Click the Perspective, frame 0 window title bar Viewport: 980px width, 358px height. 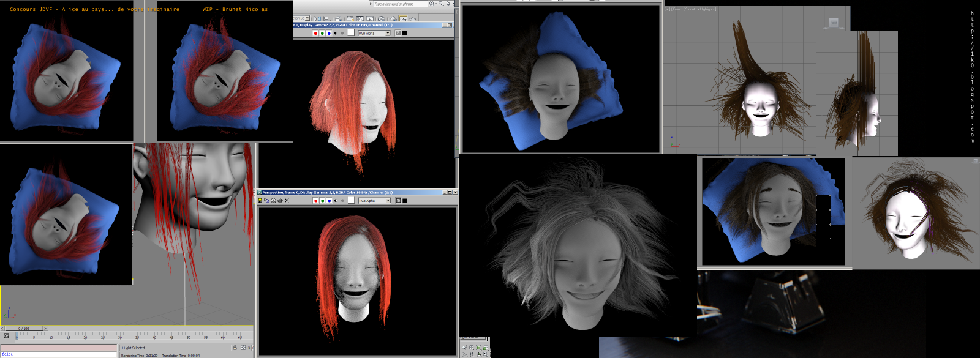point(357,192)
